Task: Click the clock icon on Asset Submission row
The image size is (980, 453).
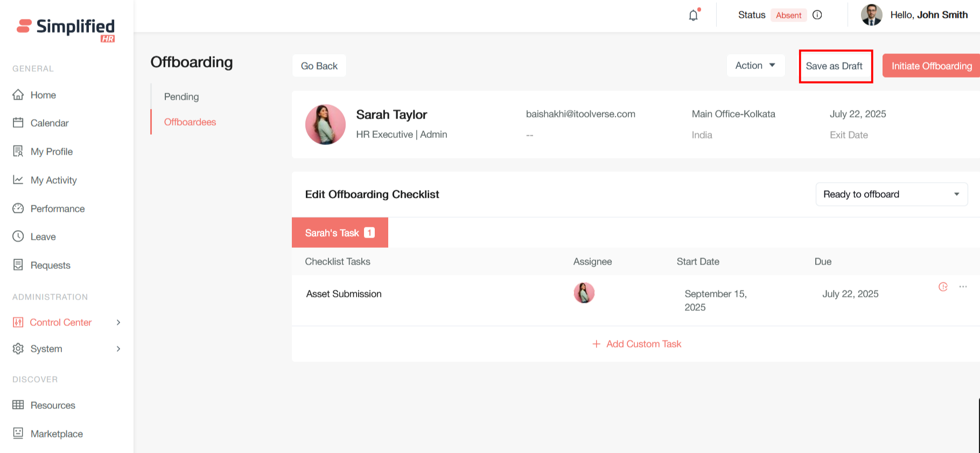Action: tap(943, 287)
